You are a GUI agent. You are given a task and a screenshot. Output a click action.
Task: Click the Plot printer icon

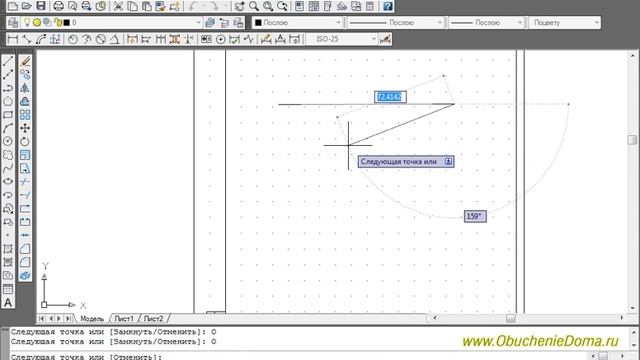(58, 6)
